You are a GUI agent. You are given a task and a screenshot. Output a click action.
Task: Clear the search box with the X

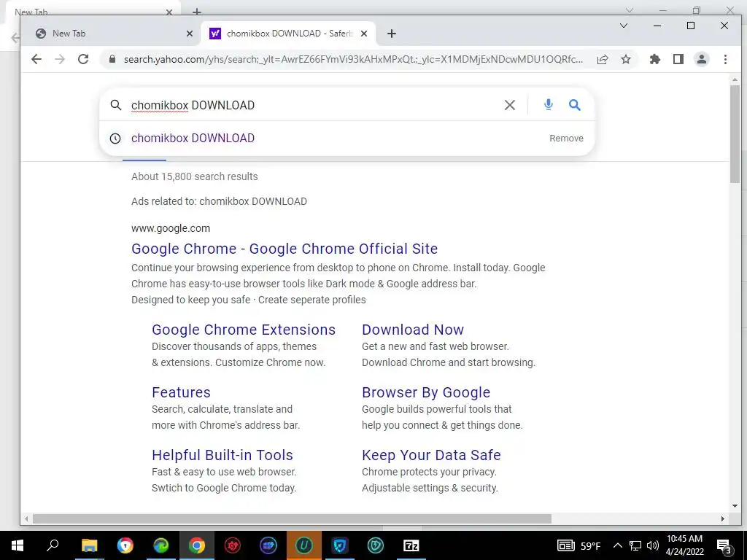[510, 105]
